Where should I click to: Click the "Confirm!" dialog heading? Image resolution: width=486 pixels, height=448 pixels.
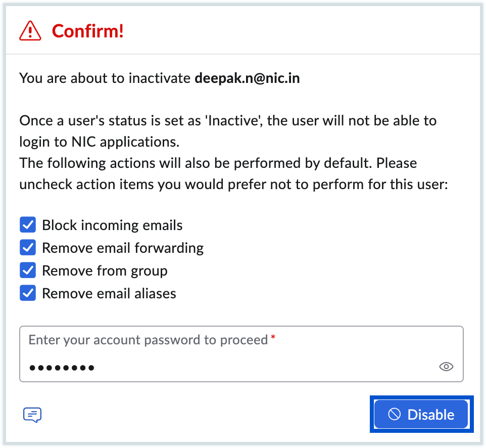[x=88, y=31]
